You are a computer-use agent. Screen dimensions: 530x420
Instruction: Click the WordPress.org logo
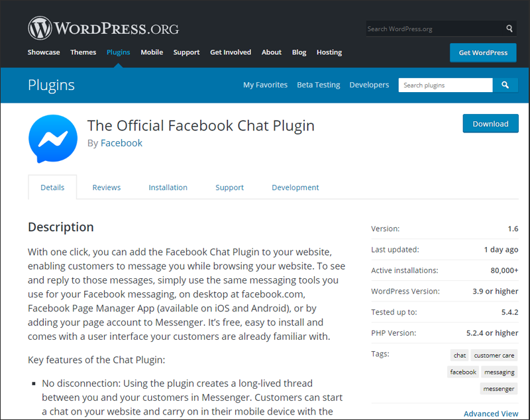(x=103, y=28)
